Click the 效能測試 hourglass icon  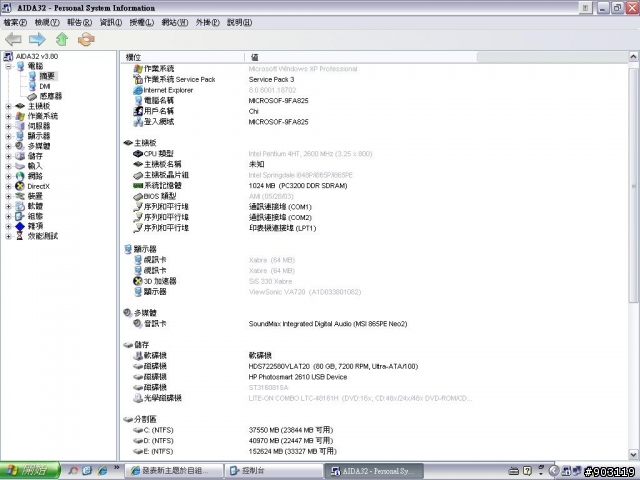coord(20,236)
